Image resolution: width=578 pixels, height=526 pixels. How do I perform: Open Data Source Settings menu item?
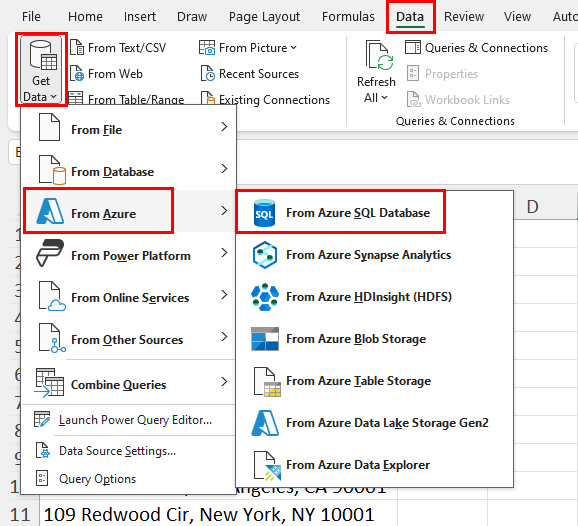[128, 451]
